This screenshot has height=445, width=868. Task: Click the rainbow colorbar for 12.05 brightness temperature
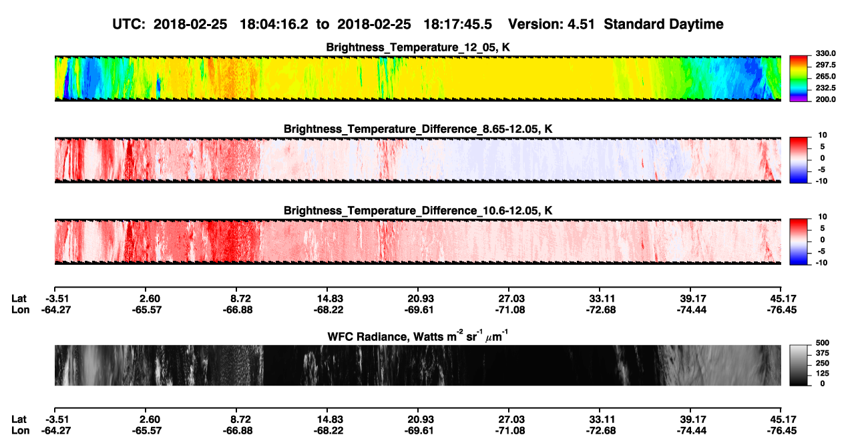(799, 78)
